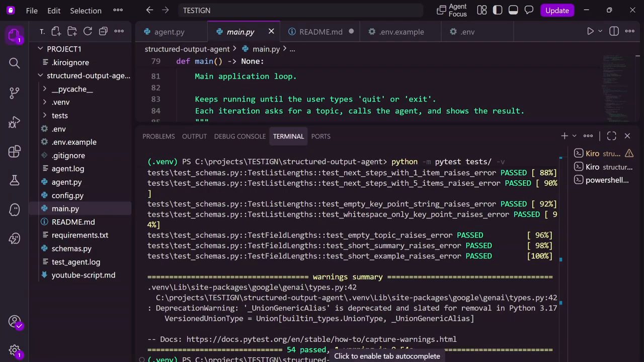Open the Selection menu
Screen dimensions: 644x362
pos(86,10)
